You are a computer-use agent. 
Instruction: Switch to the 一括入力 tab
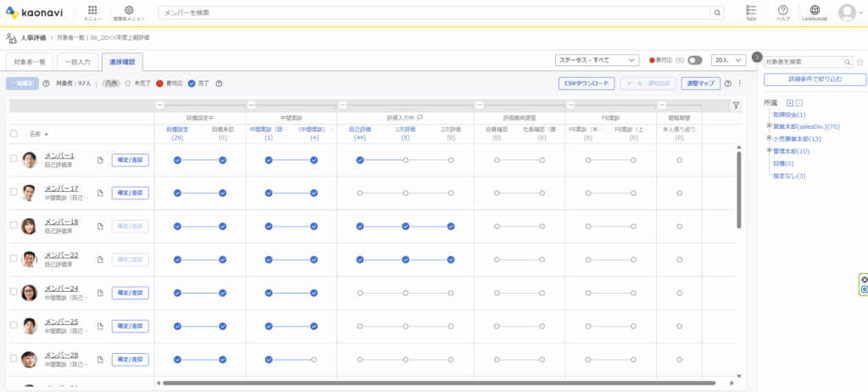point(79,62)
